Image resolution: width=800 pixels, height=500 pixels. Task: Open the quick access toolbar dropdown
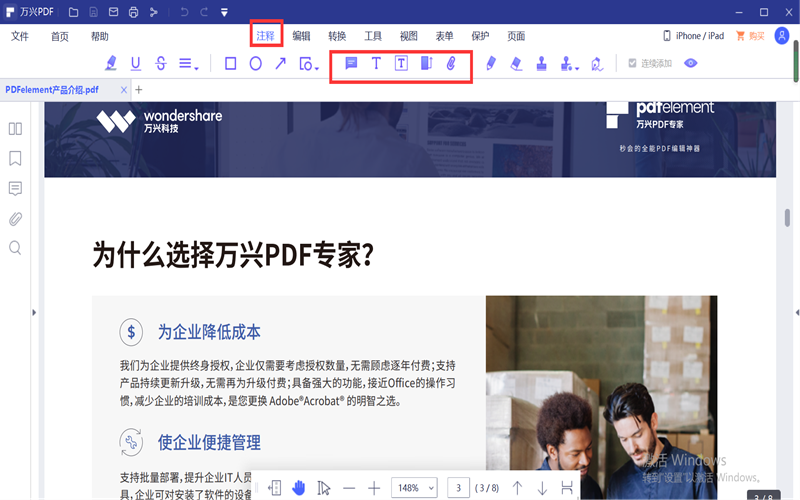(224, 12)
